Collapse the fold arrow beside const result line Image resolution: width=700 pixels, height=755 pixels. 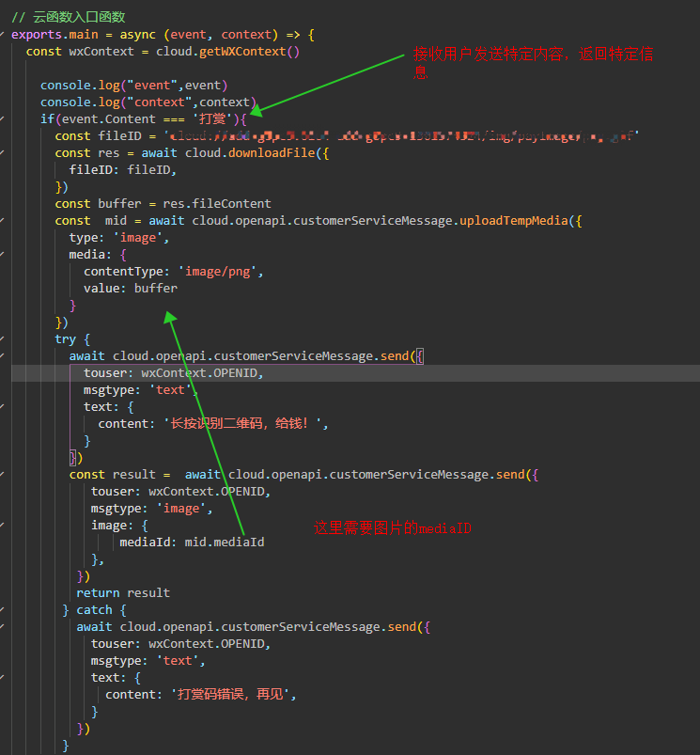pos(3,475)
